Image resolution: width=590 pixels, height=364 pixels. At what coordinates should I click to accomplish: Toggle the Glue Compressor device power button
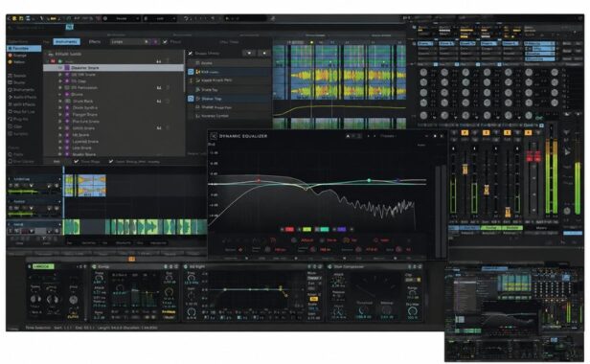[x=329, y=267]
